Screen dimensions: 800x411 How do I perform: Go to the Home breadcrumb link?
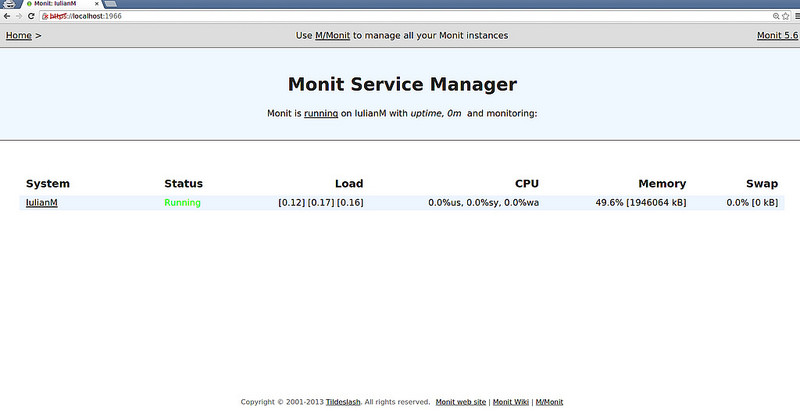point(19,36)
